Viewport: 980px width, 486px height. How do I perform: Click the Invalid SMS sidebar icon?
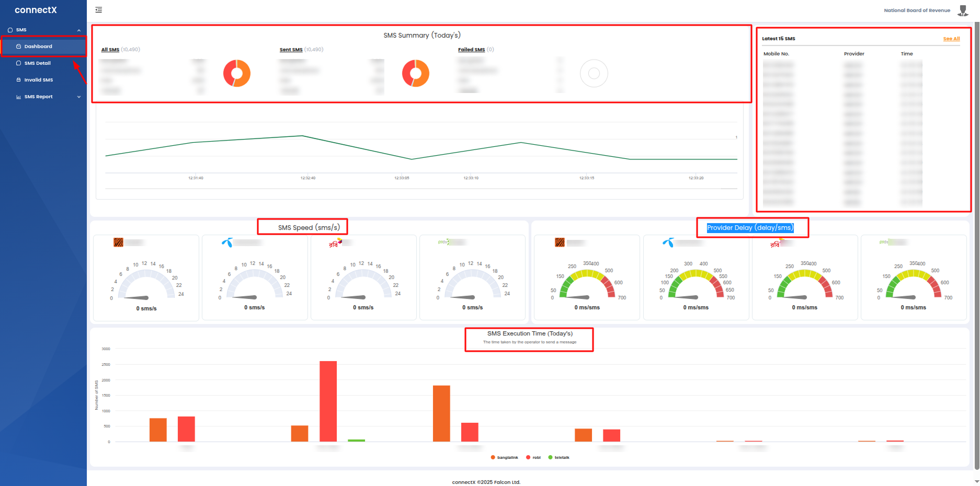coord(19,80)
